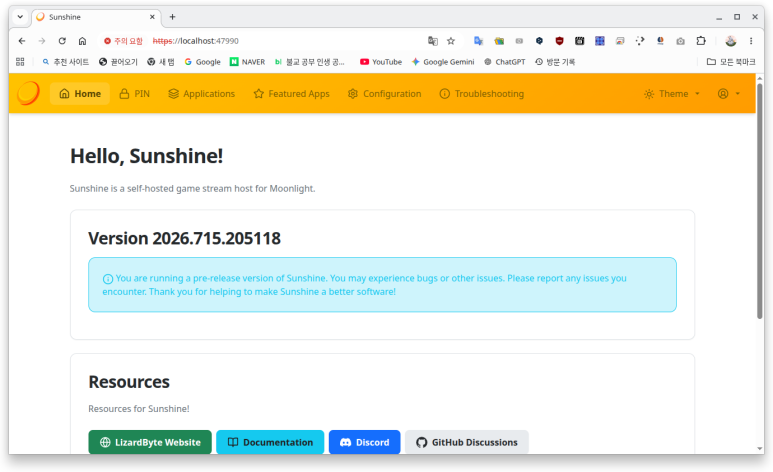Open the Chrome profile avatar
The height and width of the screenshot is (472, 773).
click(x=731, y=41)
